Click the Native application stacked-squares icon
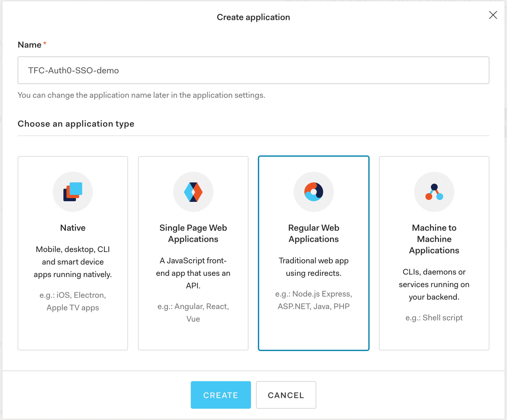The width and height of the screenshot is (507, 420). (73, 192)
